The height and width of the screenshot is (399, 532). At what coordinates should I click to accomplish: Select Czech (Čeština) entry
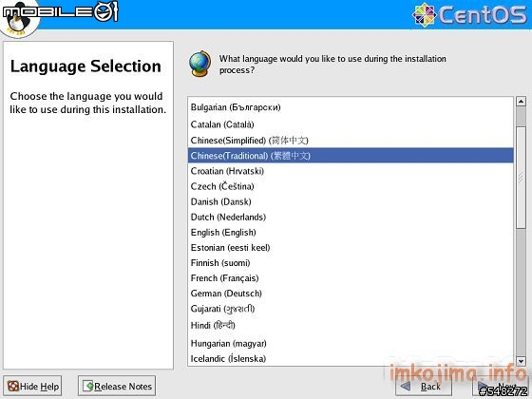point(351,186)
